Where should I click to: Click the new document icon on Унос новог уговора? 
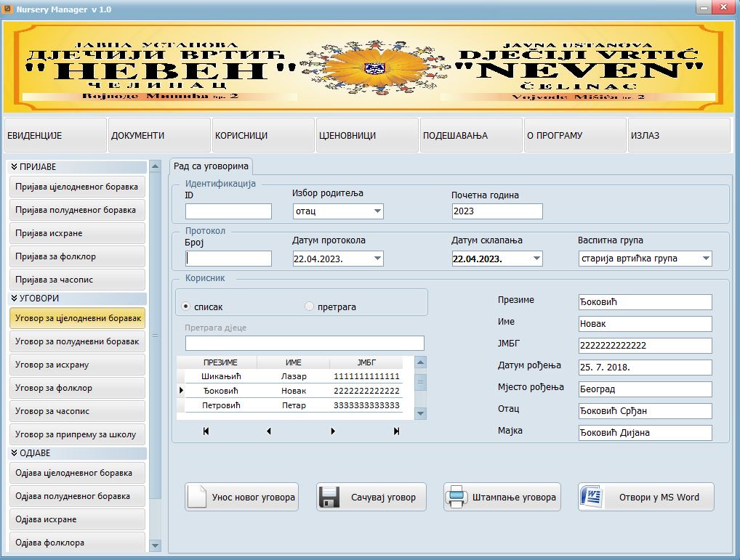point(197,497)
